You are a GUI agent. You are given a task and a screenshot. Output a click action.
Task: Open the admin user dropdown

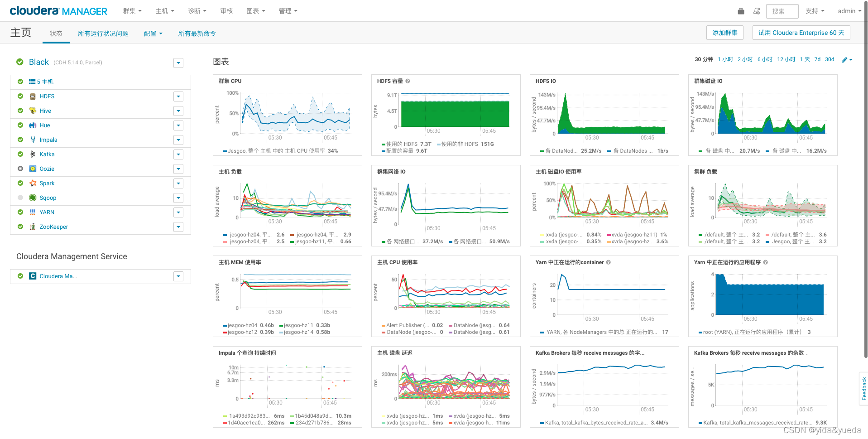click(x=849, y=11)
